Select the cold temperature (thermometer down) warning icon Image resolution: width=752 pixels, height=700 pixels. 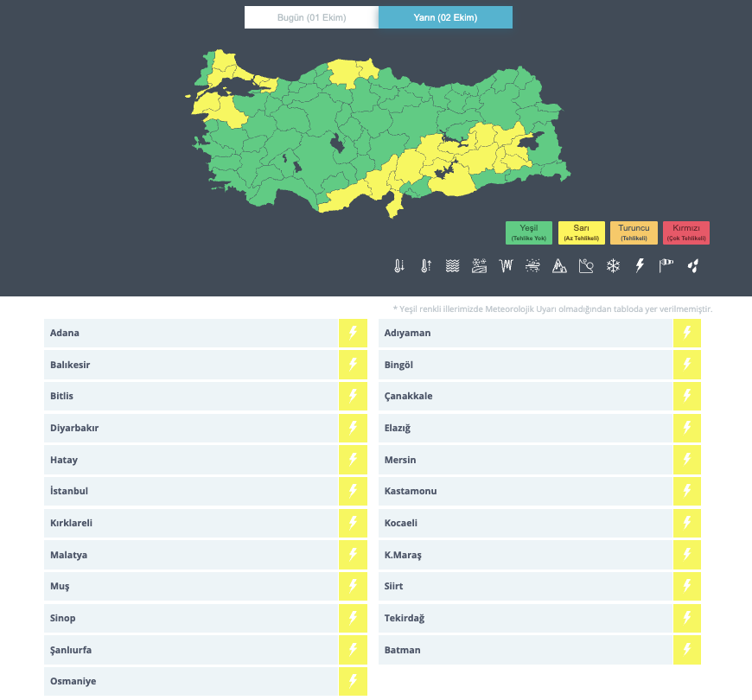(399, 265)
